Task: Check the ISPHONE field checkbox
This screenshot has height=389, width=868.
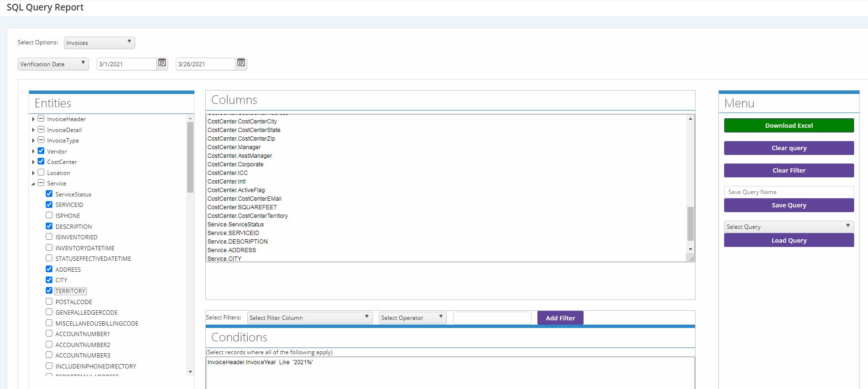Action: (x=49, y=215)
